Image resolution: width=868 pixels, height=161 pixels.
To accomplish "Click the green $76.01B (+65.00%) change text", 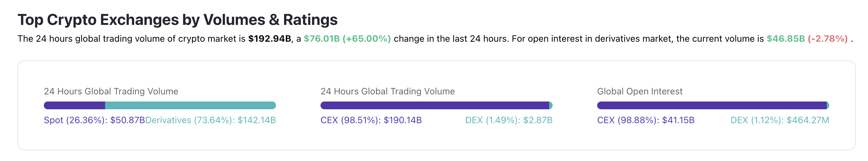I will pos(347,39).
